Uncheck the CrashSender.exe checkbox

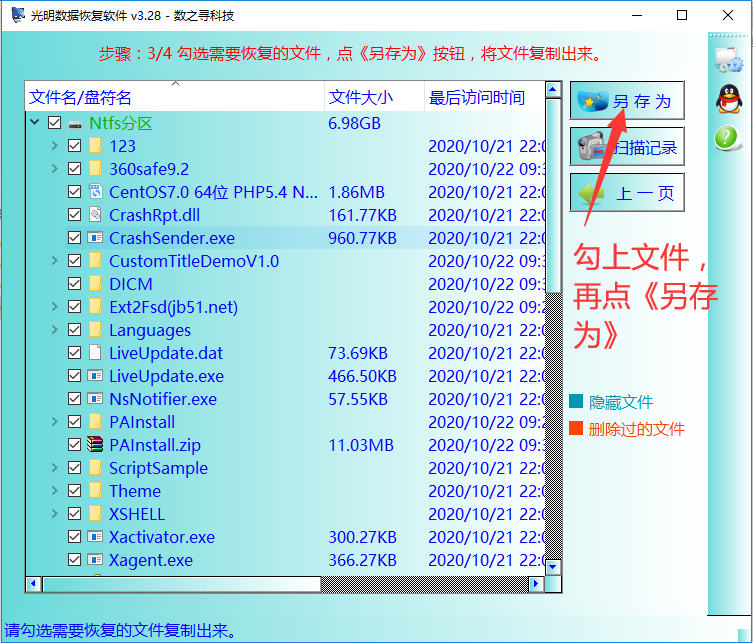point(74,238)
